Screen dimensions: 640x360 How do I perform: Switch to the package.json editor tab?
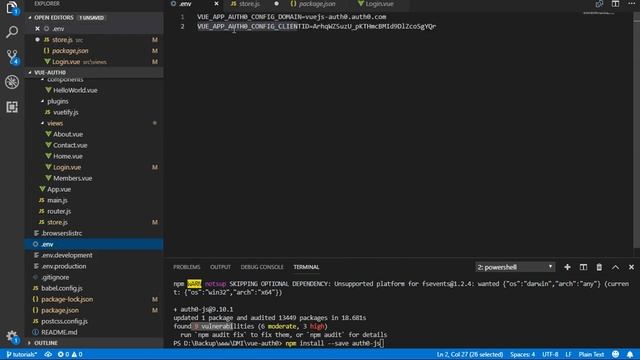tap(317, 4)
